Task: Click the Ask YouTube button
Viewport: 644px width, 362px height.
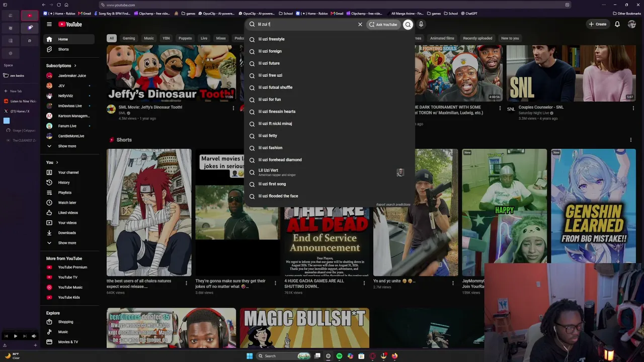Action: [383, 24]
